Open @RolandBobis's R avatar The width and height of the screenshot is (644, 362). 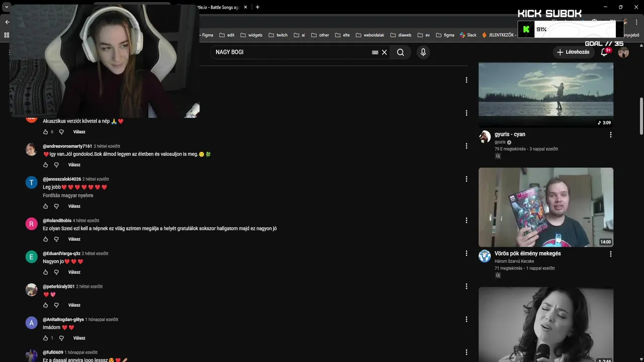pyautogui.click(x=31, y=224)
